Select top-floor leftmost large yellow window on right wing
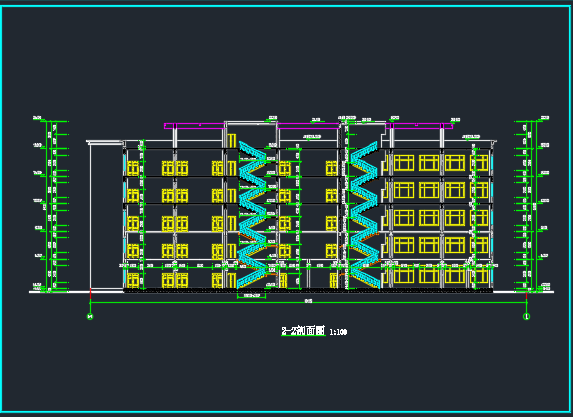This screenshot has width=573, height=417. coord(404,163)
